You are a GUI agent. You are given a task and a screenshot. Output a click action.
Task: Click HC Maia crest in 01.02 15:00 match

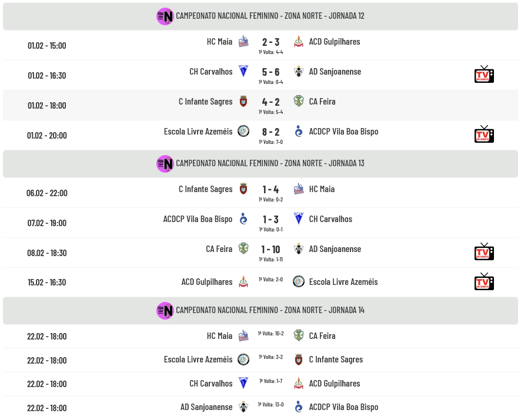coord(243,42)
